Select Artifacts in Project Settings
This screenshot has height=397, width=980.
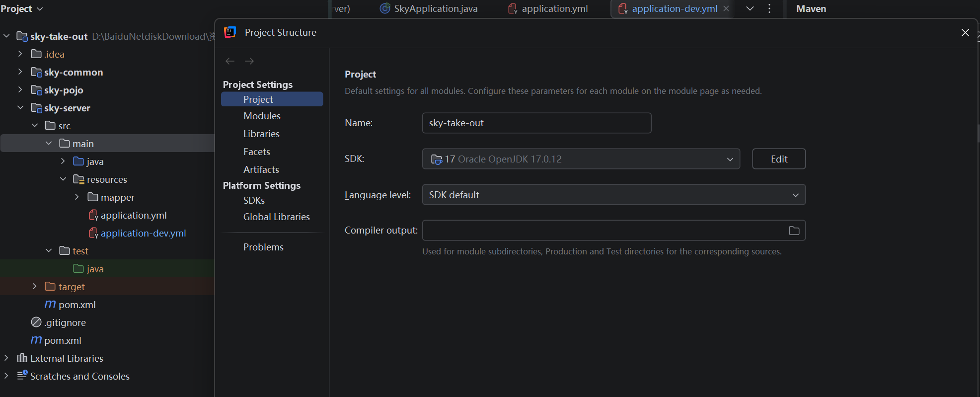[x=261, y=169]
